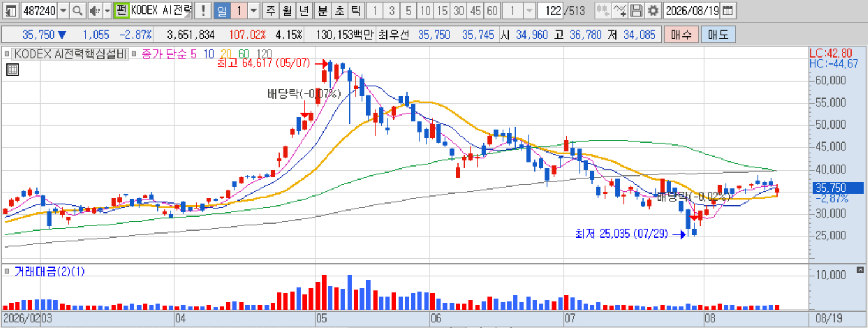Select the 년 yearly chart period

[303, 11]
